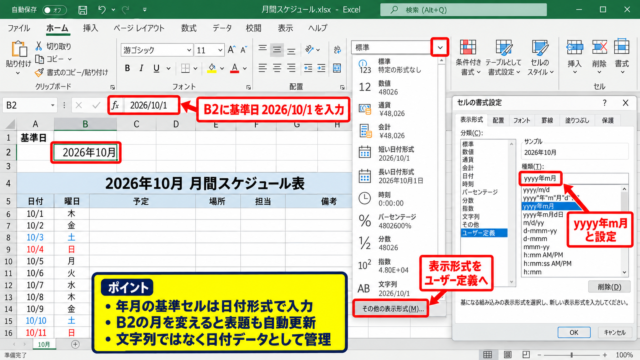Open Cell Styles gallery
640x360 pixels.
click(x=540, y=57)
